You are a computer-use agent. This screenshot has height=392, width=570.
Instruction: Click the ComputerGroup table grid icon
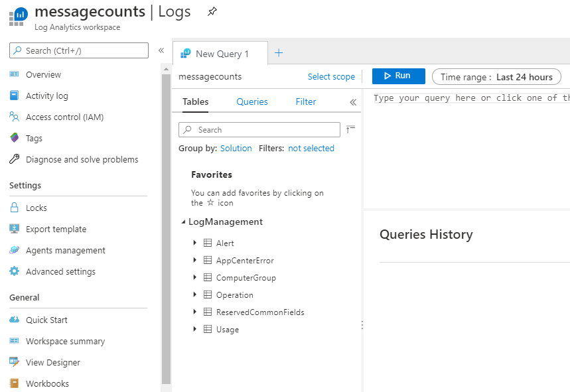coord(208,277)
